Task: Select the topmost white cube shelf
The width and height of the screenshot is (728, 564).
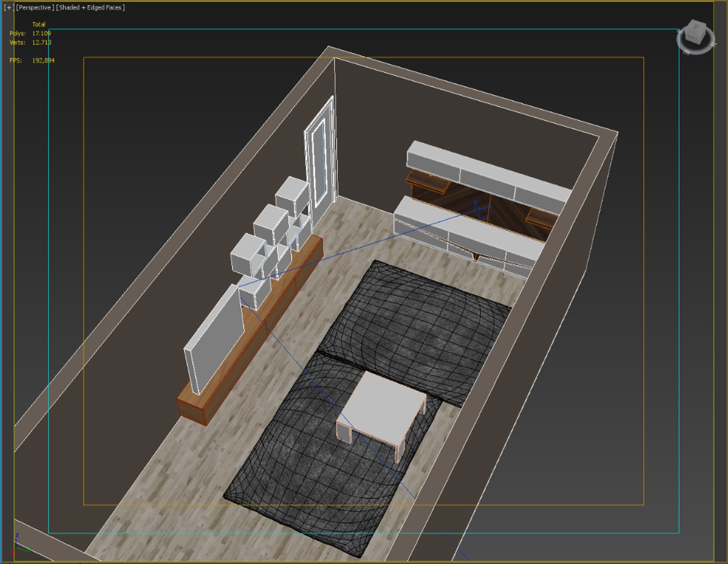Action: (x=292, y=196)
